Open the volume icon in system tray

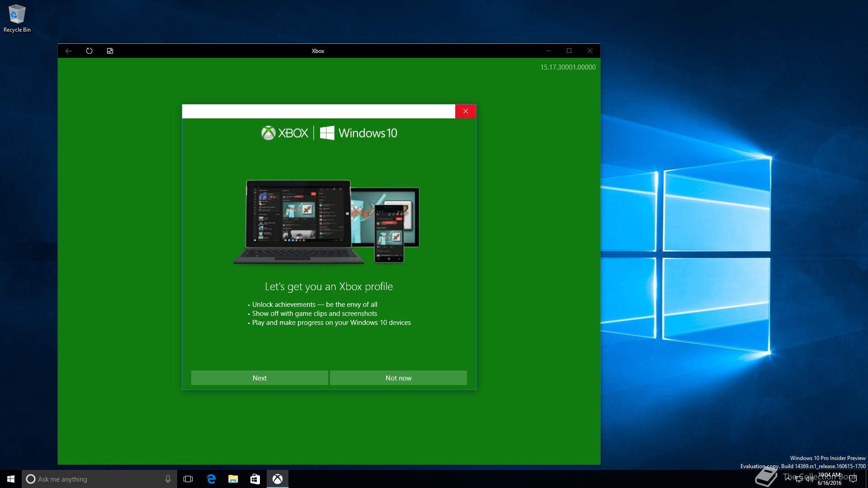tap(810, 479)
